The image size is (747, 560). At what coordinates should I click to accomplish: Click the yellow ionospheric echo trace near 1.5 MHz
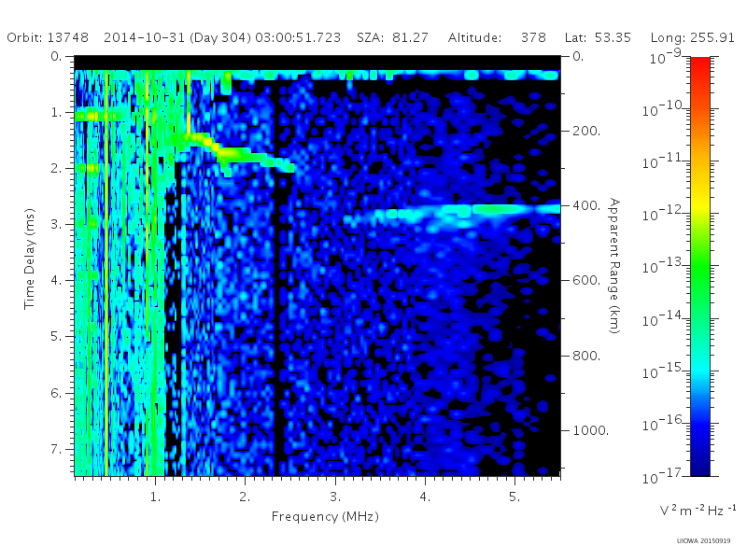(202, 139)
